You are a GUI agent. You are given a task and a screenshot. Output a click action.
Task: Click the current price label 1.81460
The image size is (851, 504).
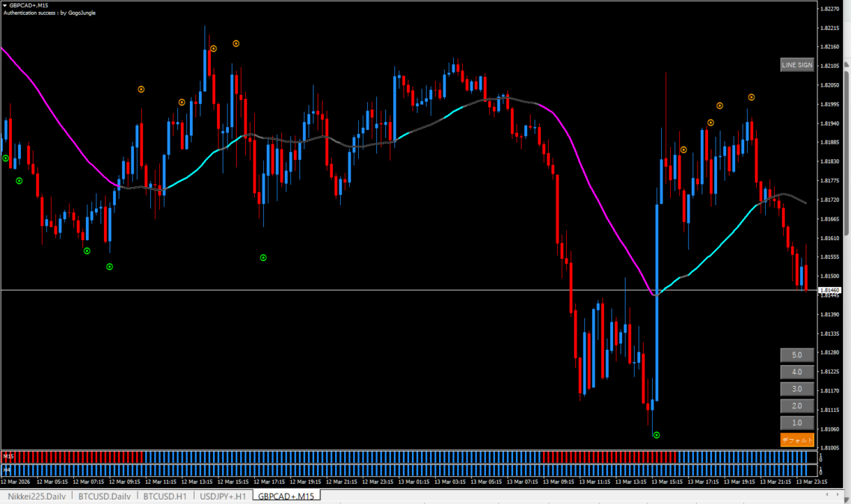click(x=829, y=290)
